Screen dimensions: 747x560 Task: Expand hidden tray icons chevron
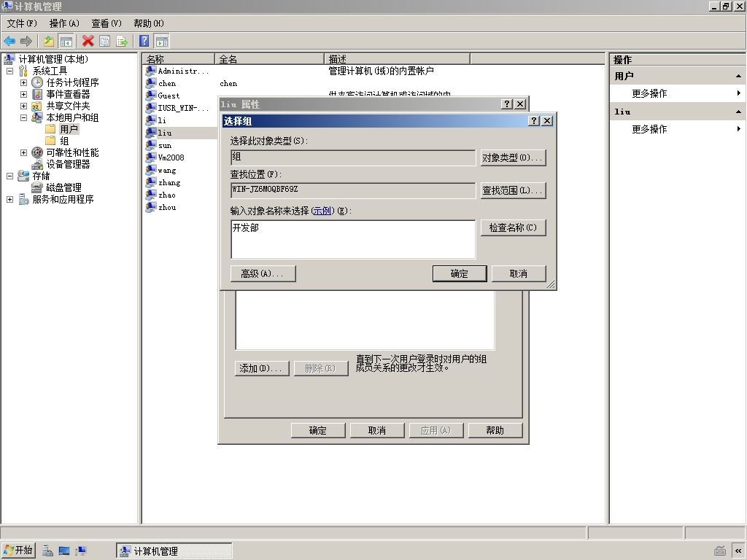[x=739, y=551]
